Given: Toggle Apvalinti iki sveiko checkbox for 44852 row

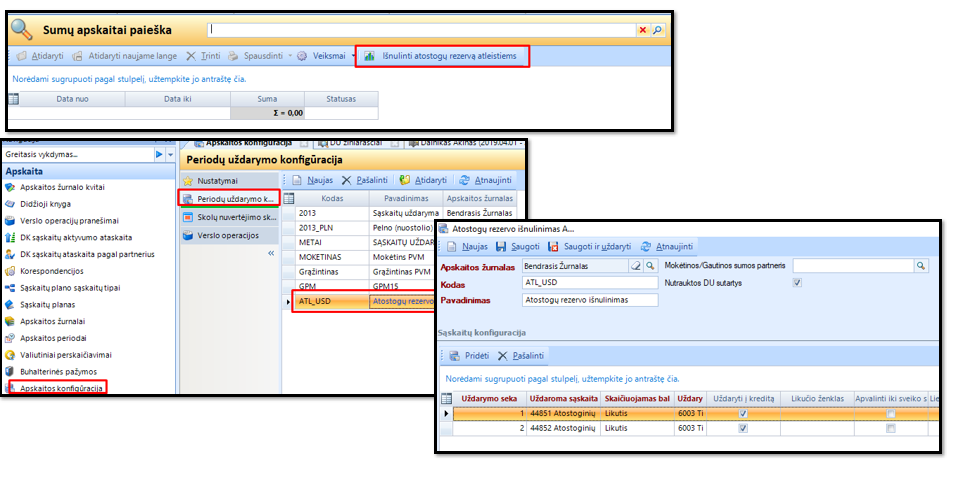Looking at the screenshot, I should click(890, 428).
